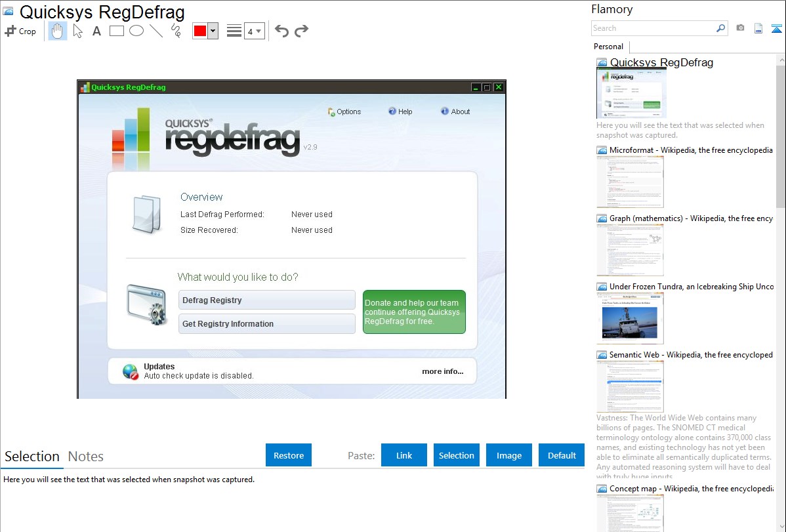
Task: Click the Overview documents icon
Action: click(x=146, y=214)
